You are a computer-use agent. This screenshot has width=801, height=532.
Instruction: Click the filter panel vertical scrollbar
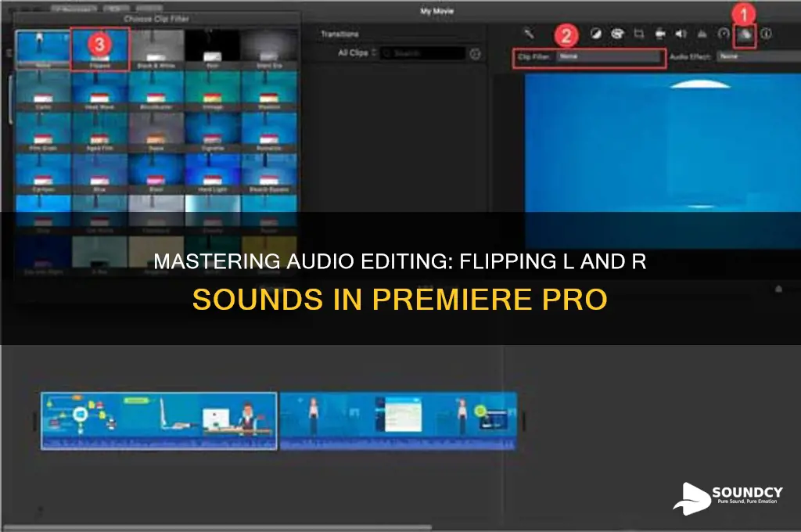point(11,99)
